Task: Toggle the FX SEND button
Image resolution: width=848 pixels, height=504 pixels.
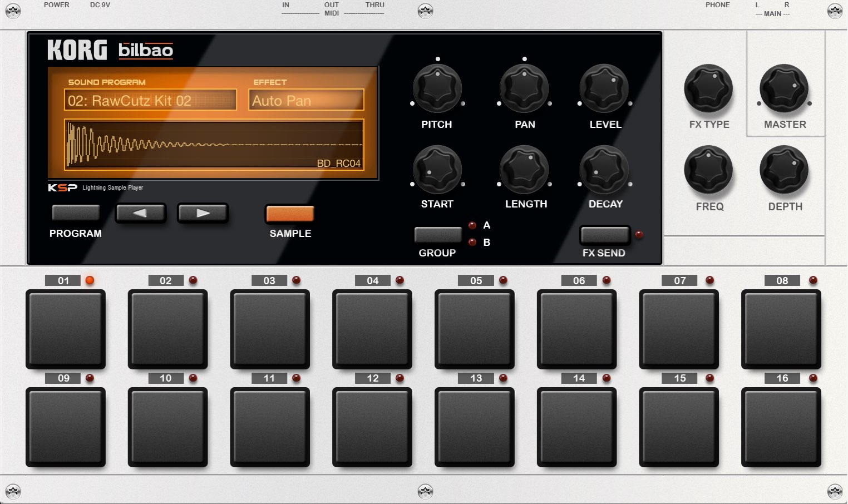Action: click(x=605, y=235)
